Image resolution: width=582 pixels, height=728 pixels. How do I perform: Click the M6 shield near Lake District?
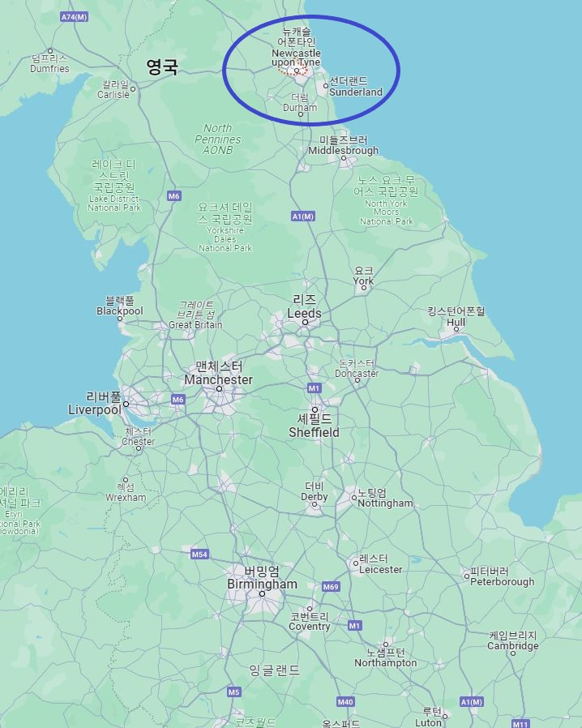[174, 196]
